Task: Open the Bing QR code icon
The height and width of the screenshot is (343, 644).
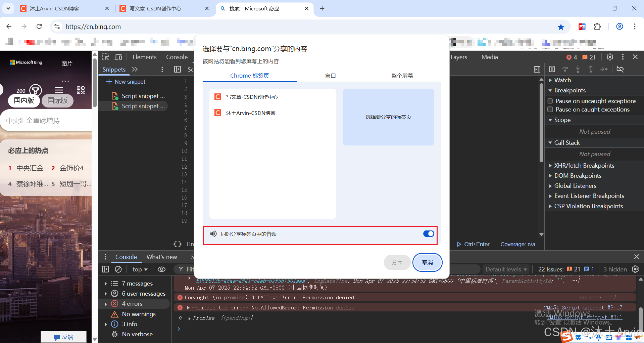Action: pyautogui.click(x=81, y=90)
